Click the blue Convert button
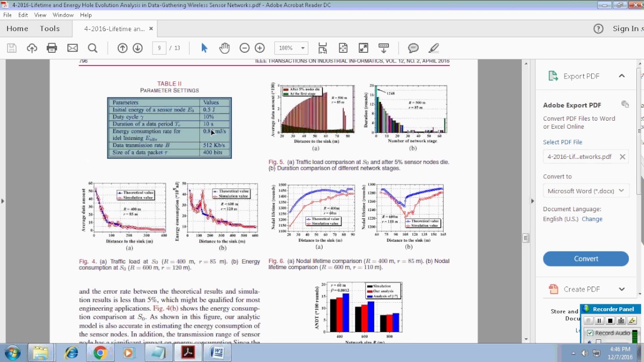The image size is (644, 362). tap(586, 258)
